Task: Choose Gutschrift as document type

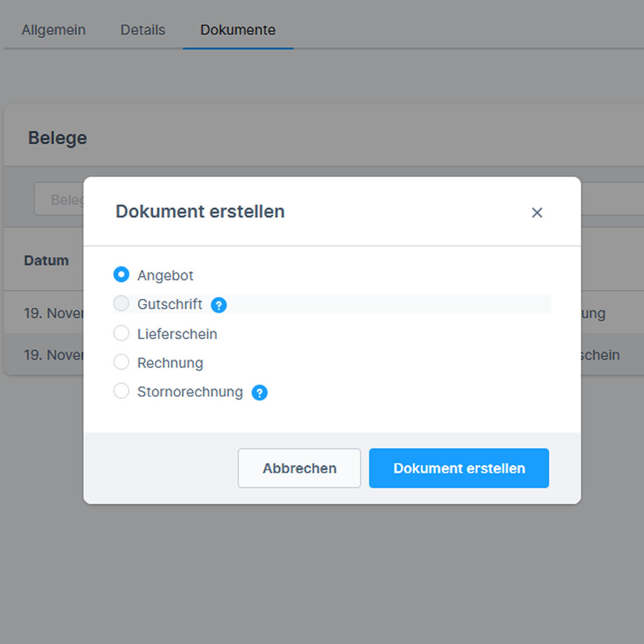Action: coord(121,304)
